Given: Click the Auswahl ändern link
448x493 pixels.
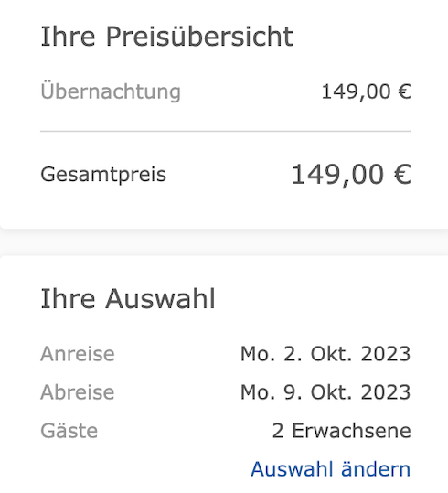Looking at the screenshot, I should point(330,469).
